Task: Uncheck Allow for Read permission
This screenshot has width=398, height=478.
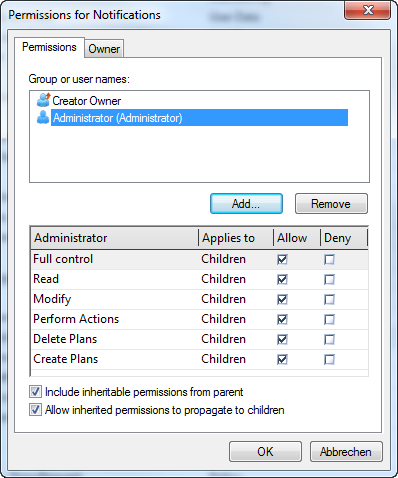Action: coord(282,279)
